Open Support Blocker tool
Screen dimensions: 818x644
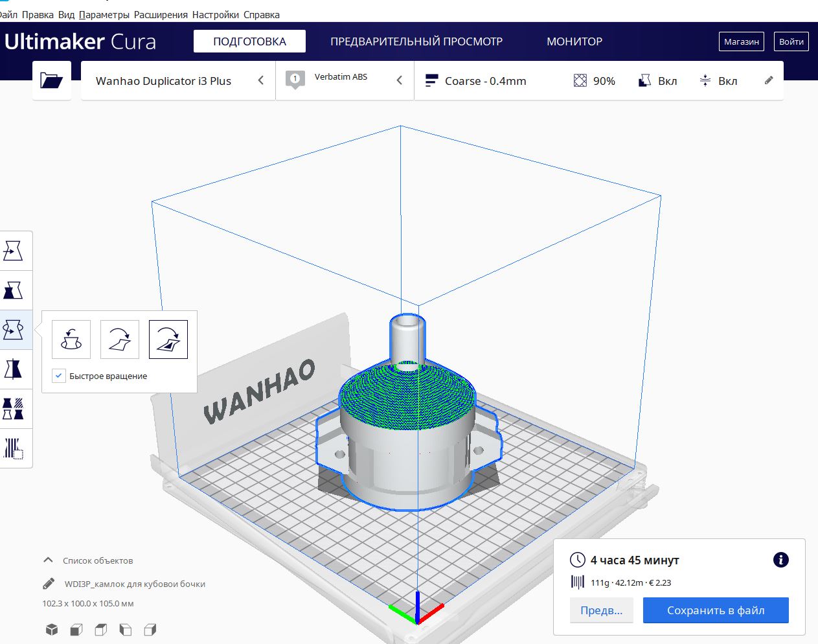coord(14,448)
